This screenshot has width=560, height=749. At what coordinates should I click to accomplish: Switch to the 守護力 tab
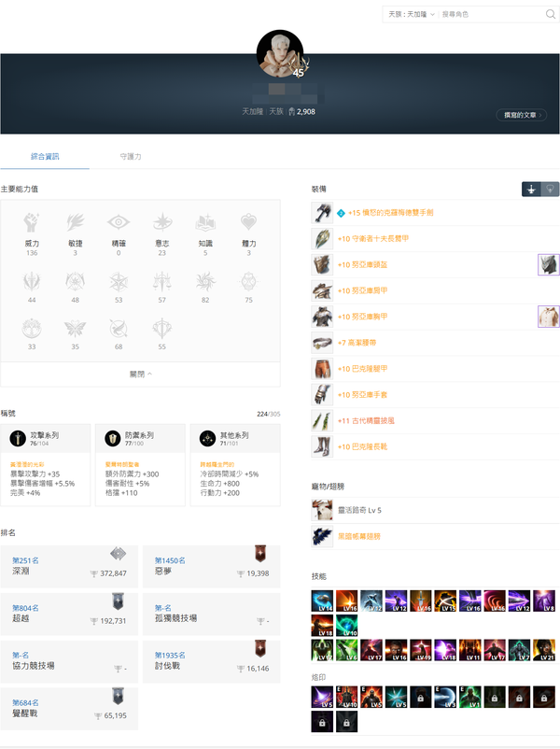tap(131, 156)
